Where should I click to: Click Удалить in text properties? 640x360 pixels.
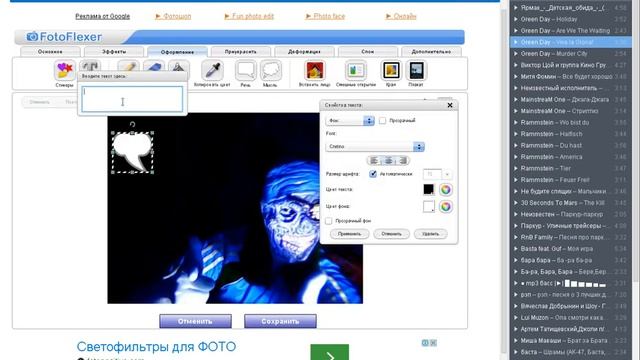[x=430, y=234]
